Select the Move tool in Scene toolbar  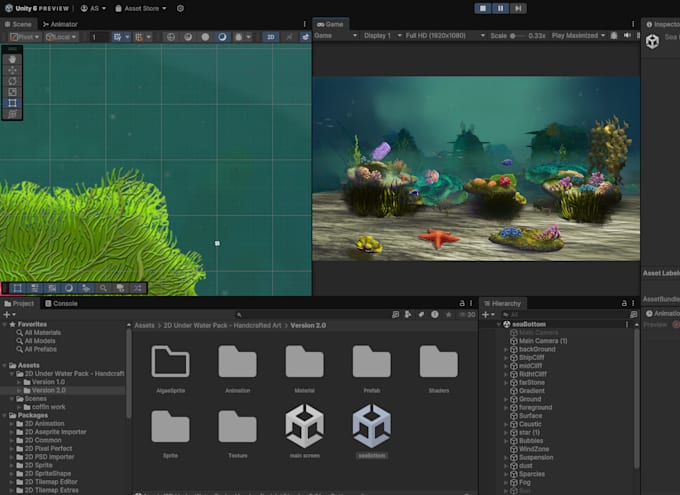tap(12, 70)
